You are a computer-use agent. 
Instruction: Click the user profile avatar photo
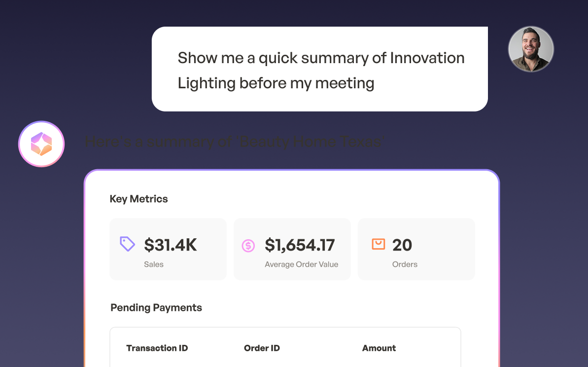pyautogui.click(x=531, y=49)
